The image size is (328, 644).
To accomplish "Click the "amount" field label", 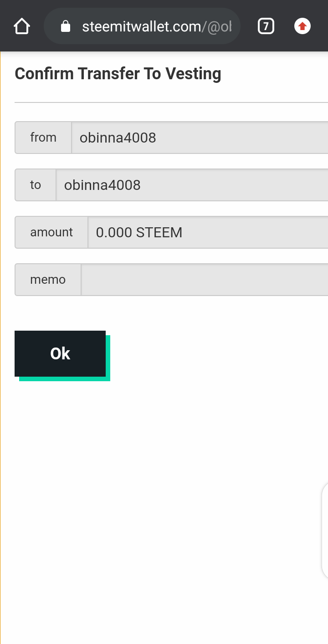I will click(x=51, y=232).
